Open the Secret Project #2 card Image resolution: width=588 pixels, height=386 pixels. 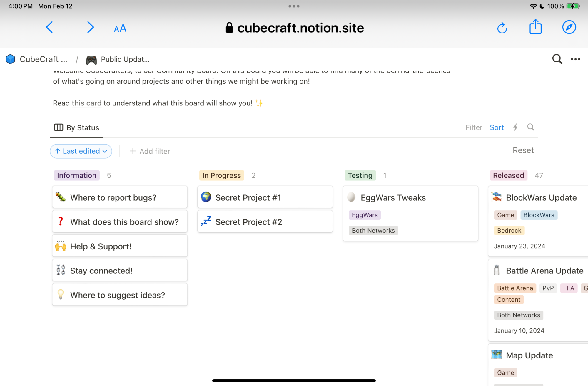(x=265, y=221)
